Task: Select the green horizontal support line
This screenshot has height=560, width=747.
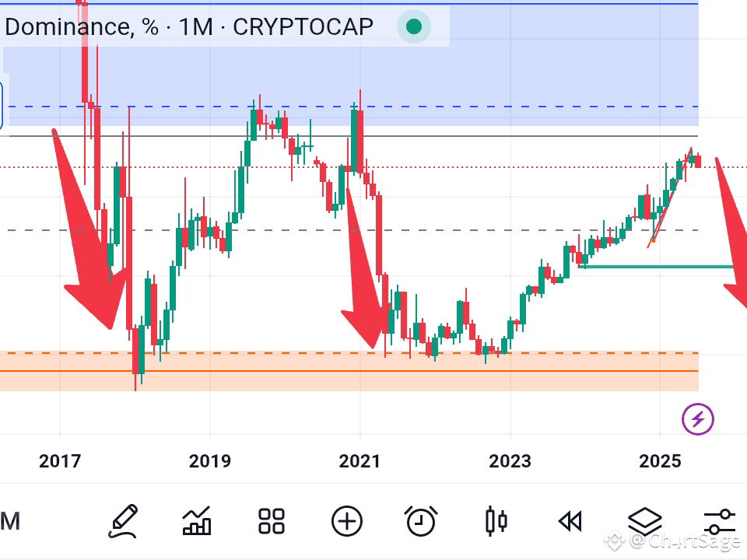Action: [x=655, y=267]
